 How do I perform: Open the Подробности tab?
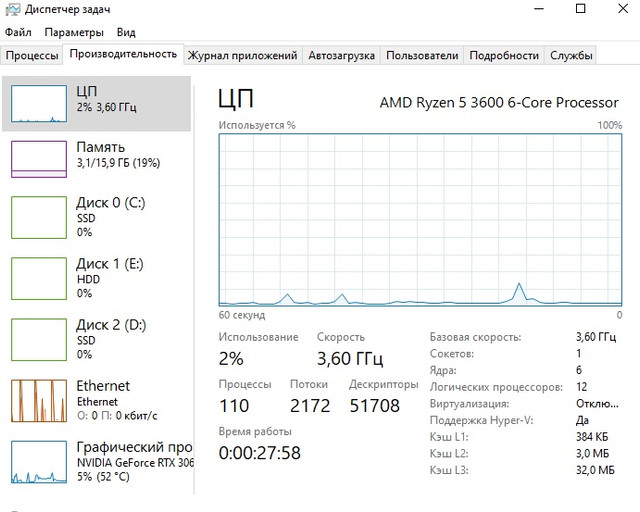pos(504,56)
